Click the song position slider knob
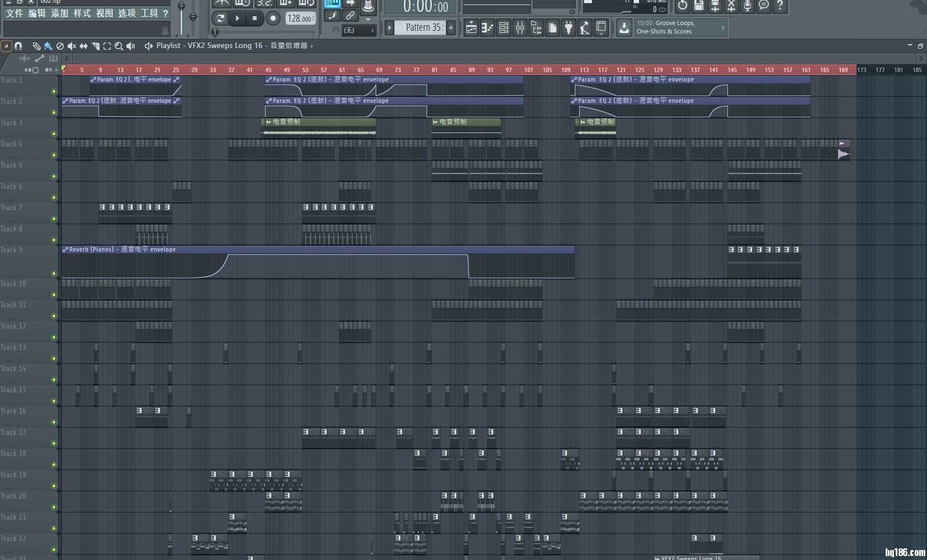 215,32
